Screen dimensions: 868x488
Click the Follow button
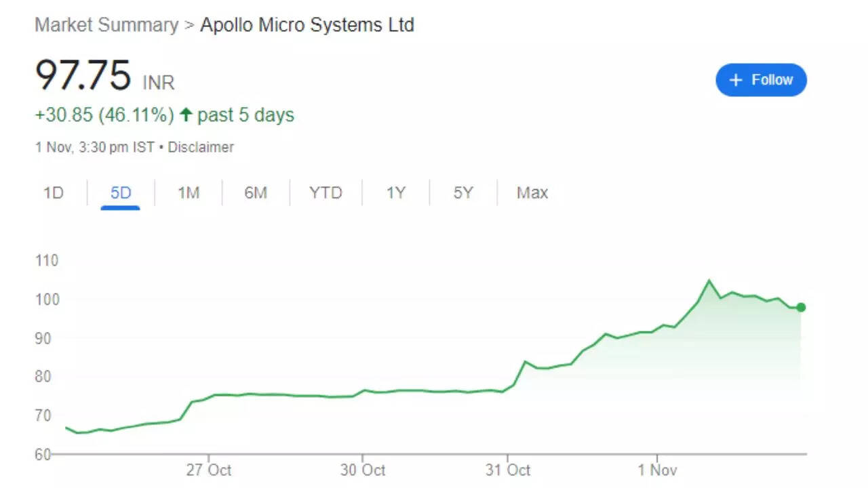[x=761, y=80]
